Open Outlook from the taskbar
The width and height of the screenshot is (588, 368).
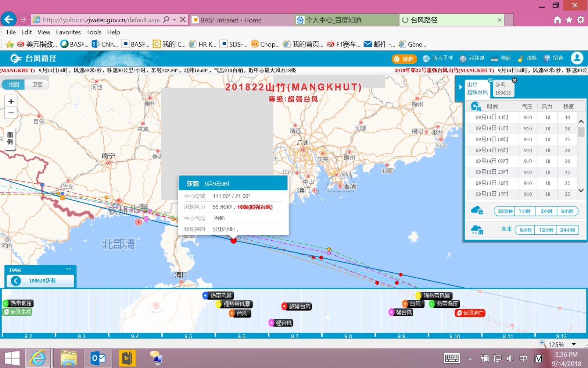pyautogui.click(x=98, y=358)
